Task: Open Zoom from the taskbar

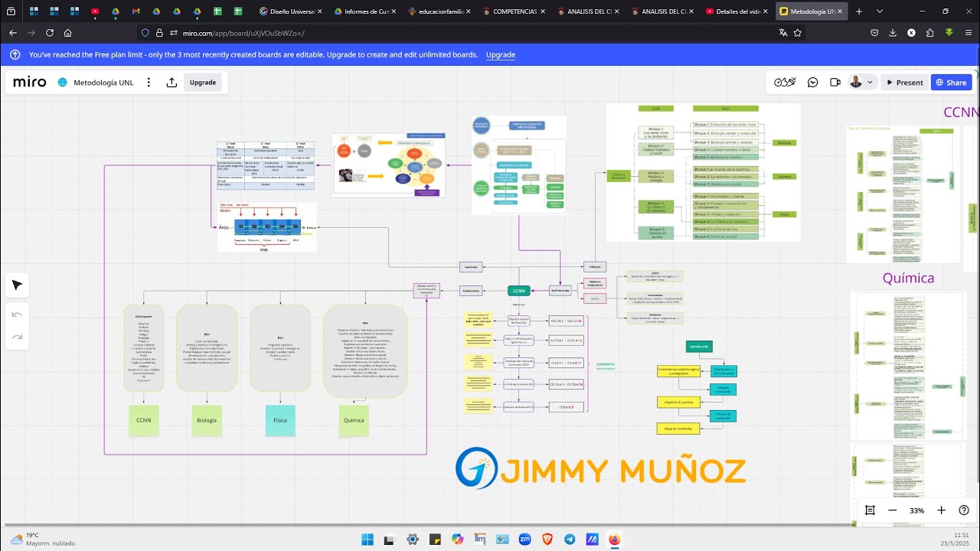Action: click(525, 540)
